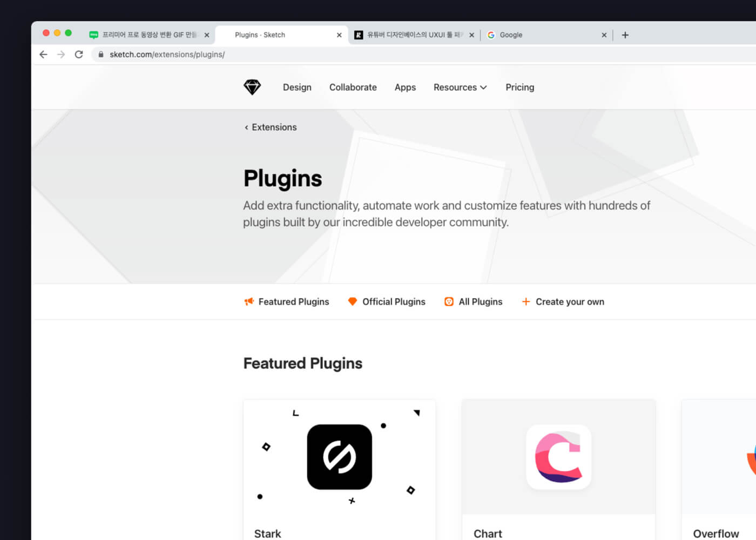Click the Stark plugin icon
The width and height of the screenshot is (756, 540).
(339, 457)
